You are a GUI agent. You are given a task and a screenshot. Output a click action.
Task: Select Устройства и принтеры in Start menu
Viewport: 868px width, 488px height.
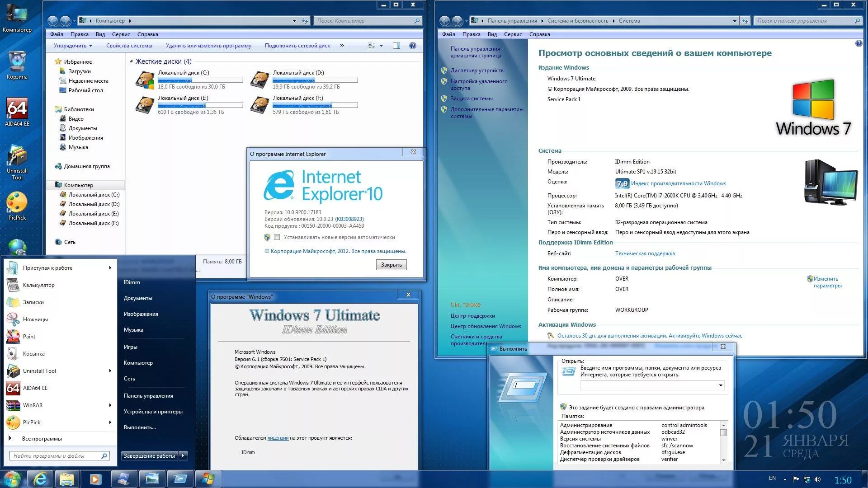(x=153, y=412)
